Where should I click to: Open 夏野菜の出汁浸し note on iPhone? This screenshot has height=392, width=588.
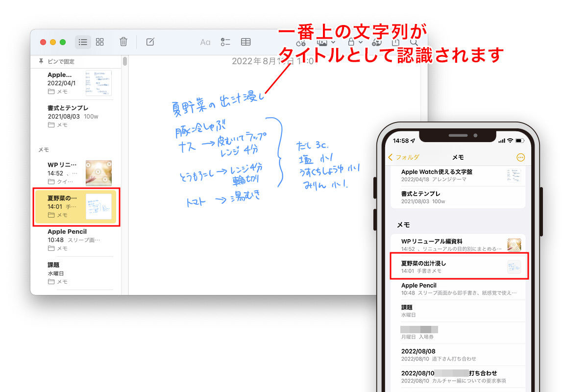point(459,267)
